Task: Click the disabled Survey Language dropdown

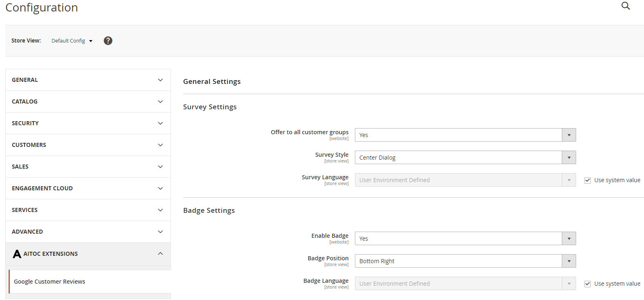Action: coord(465,180)
